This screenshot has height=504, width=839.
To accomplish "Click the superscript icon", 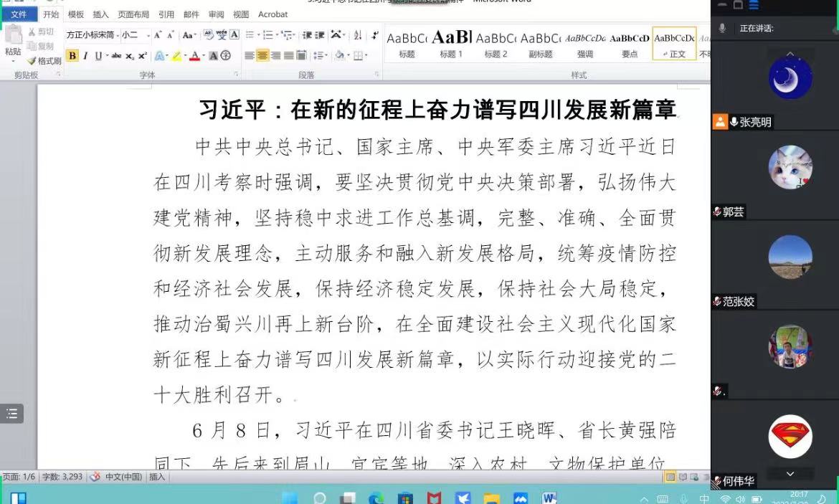I will pos(143,56).
